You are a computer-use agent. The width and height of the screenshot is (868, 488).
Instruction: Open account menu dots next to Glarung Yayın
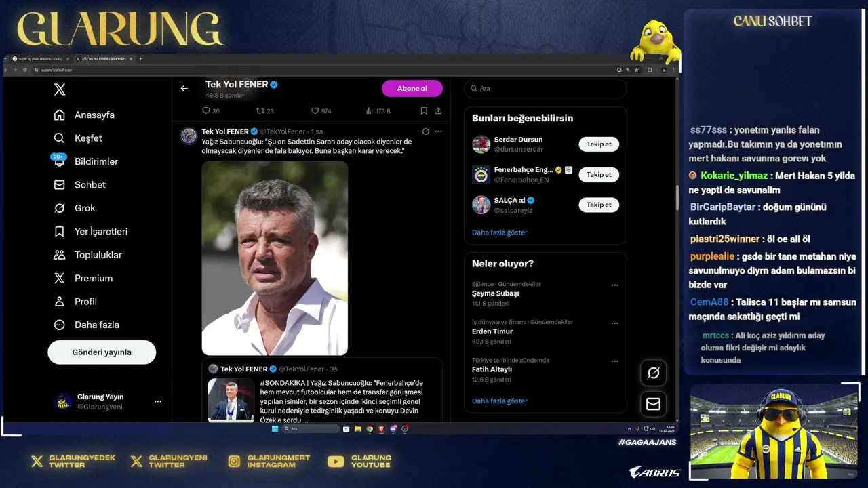[x=158, y=401]
